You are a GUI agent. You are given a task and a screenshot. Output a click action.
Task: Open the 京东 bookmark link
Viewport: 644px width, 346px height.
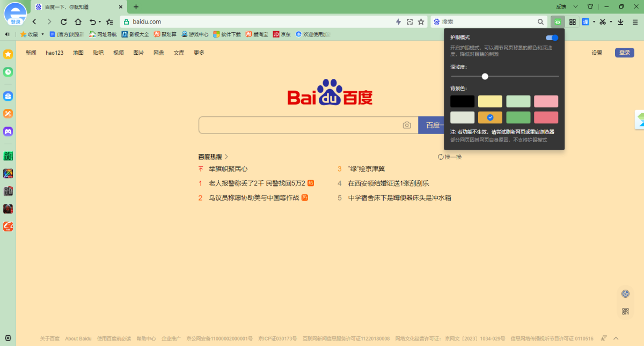[x=281, y=34]
